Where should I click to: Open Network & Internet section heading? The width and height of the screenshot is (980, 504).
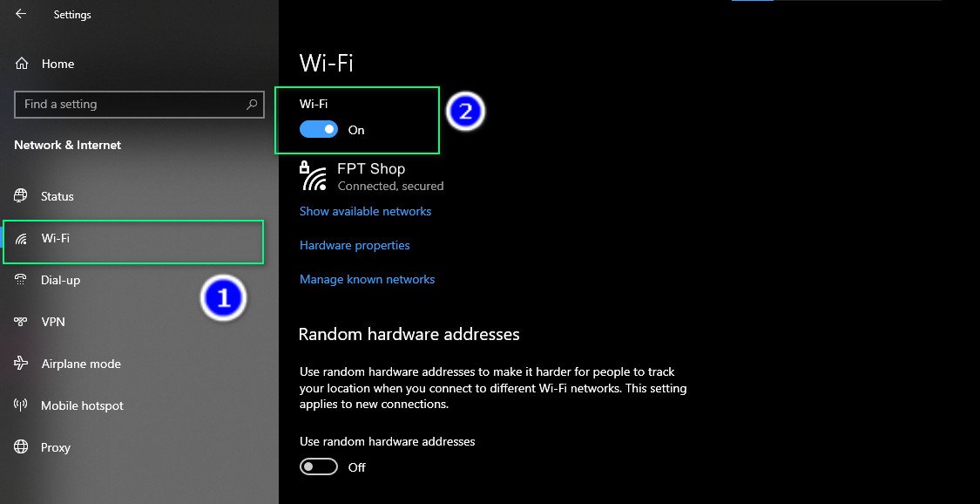tap(67, 145)
